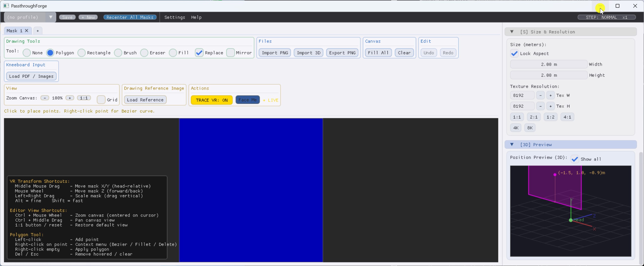Viewport: 644px width, 266px height.
Task: Open the Settings menu
Action: point(174,17)
